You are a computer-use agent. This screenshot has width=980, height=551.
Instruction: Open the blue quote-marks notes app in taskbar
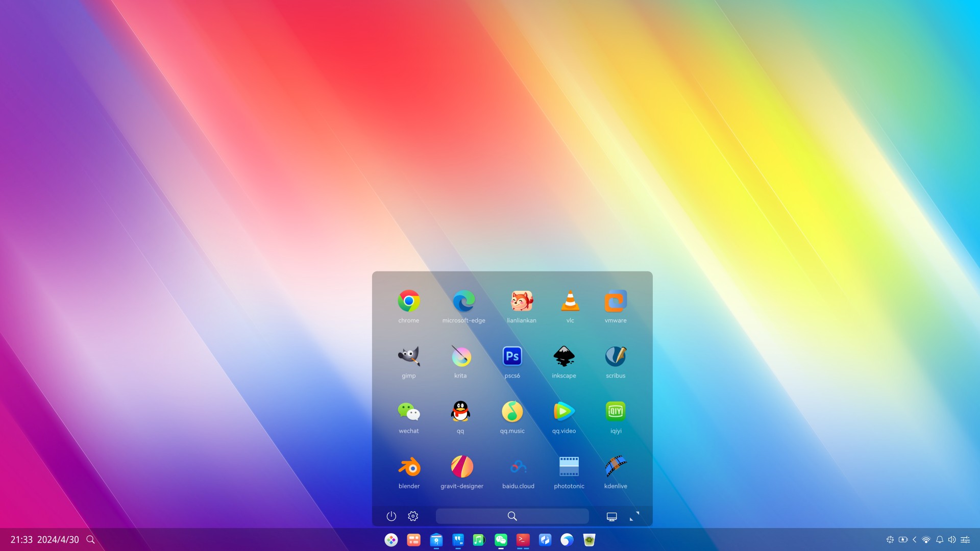pos(458,540)
